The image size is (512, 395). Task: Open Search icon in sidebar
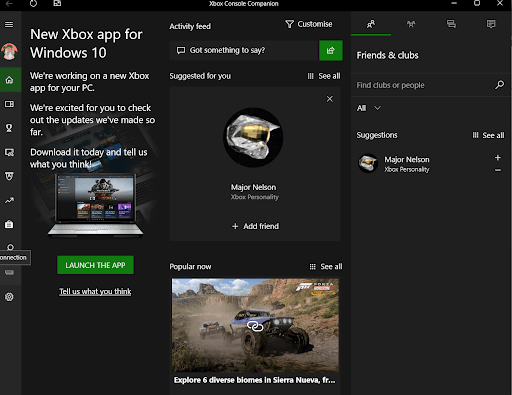click(10, 247)
